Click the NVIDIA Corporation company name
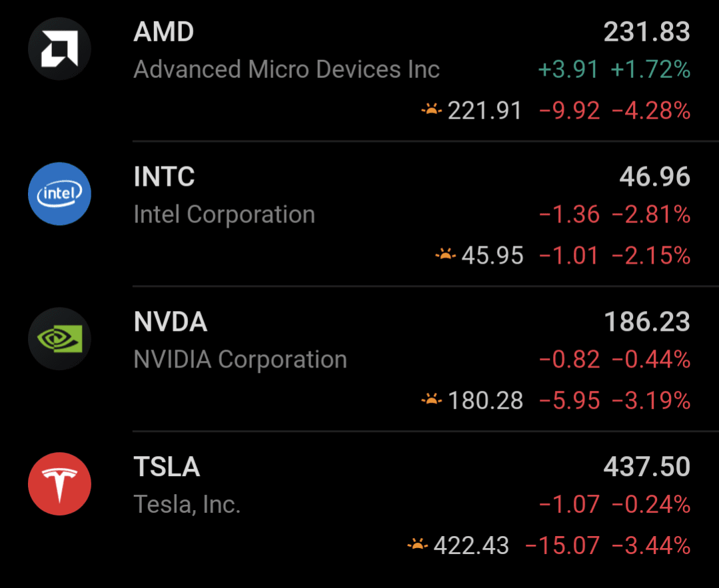Screen dimensions: 719x588 tap(240, 360)
